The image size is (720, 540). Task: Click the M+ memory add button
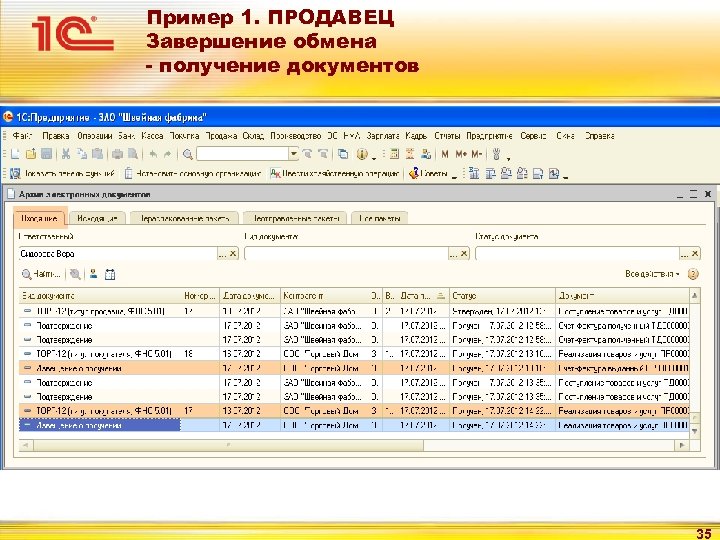coord(461,154)
